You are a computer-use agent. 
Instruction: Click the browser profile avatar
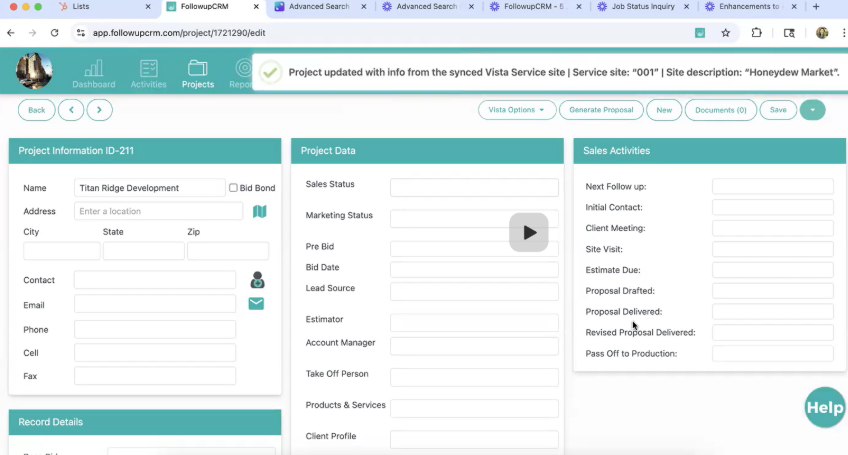822,33
